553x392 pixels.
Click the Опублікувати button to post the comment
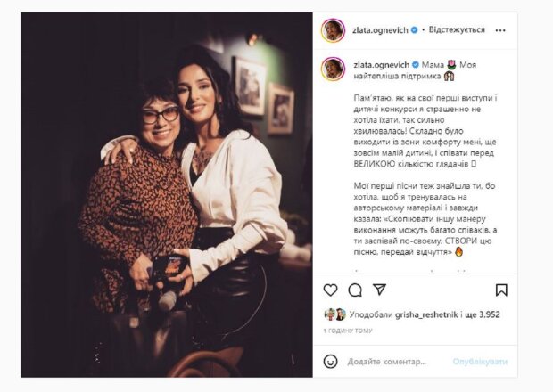pyautogui.click(x=480, y=361)
